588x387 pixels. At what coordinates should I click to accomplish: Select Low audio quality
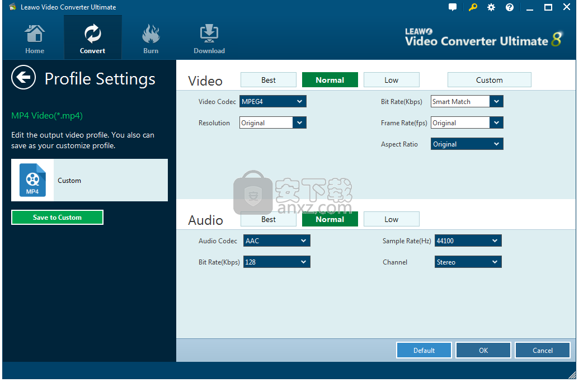(x=392, y=219)
